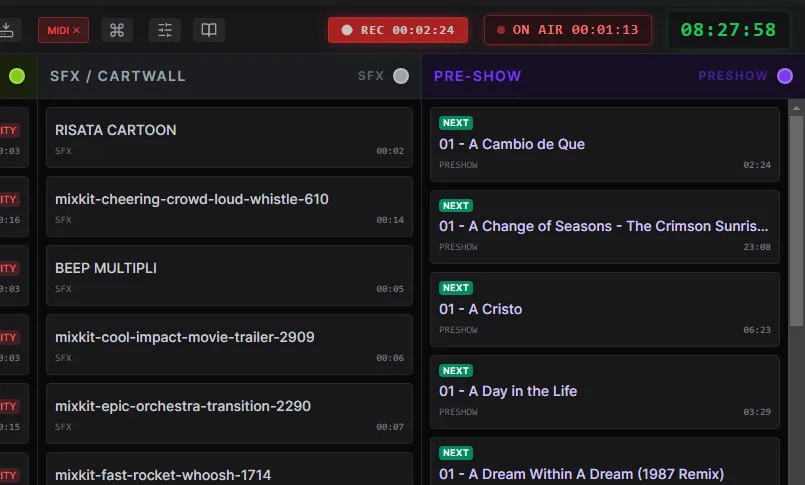Open the keyboard shortcuts command icon

[x=117, y=30]
